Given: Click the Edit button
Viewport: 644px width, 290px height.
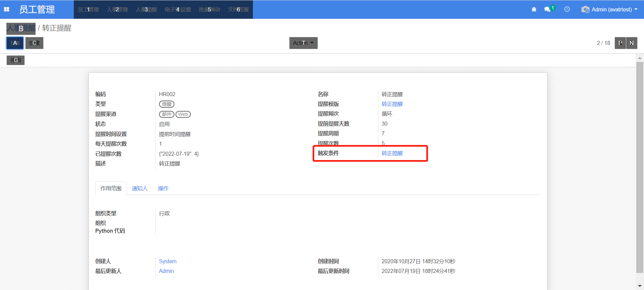Looking at the screenshot, I should point(15,43).
